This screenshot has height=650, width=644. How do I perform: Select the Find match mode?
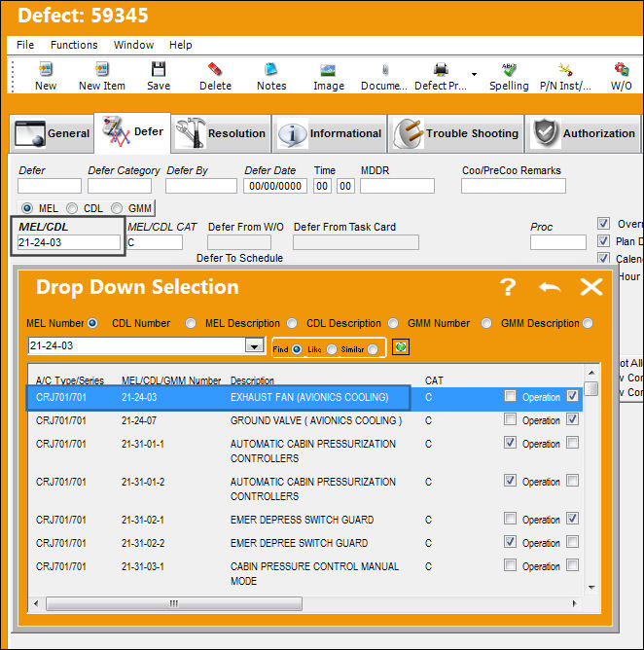click(x=297, y=349)
